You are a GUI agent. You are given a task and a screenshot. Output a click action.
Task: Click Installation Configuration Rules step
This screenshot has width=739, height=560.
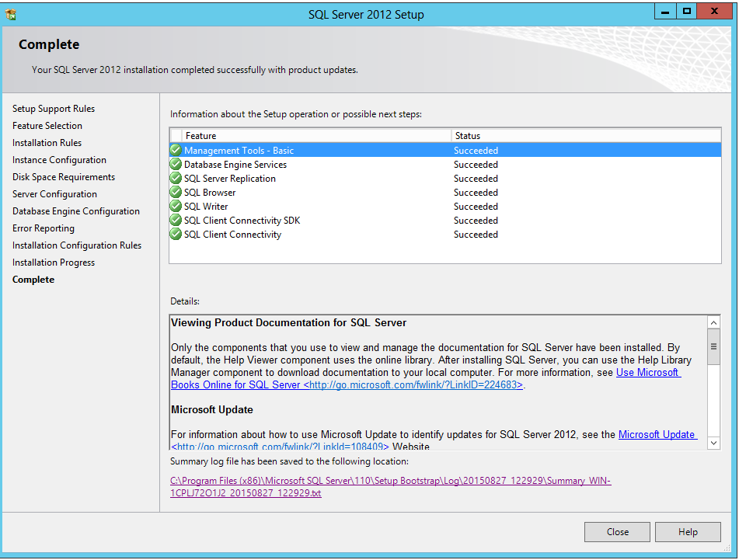point(77,245)
